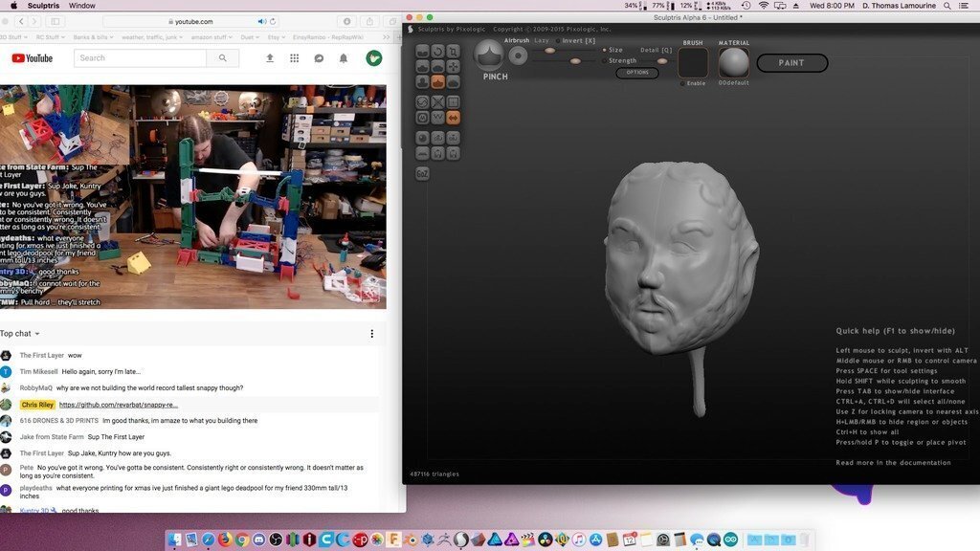
Task: Select the highlighted Pinch brush icon
Action: click(x=437, y=82)
